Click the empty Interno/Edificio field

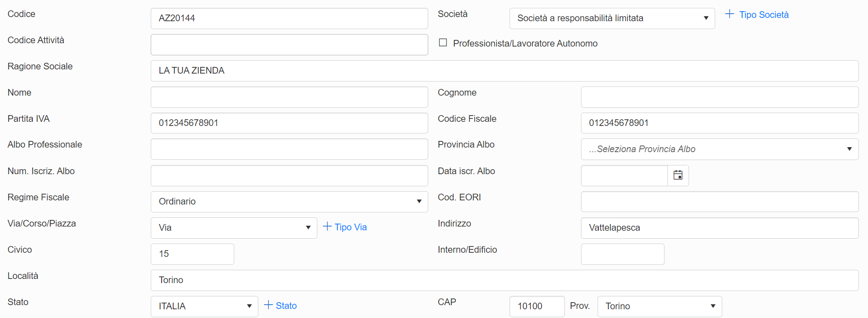(x=622, y=254)
